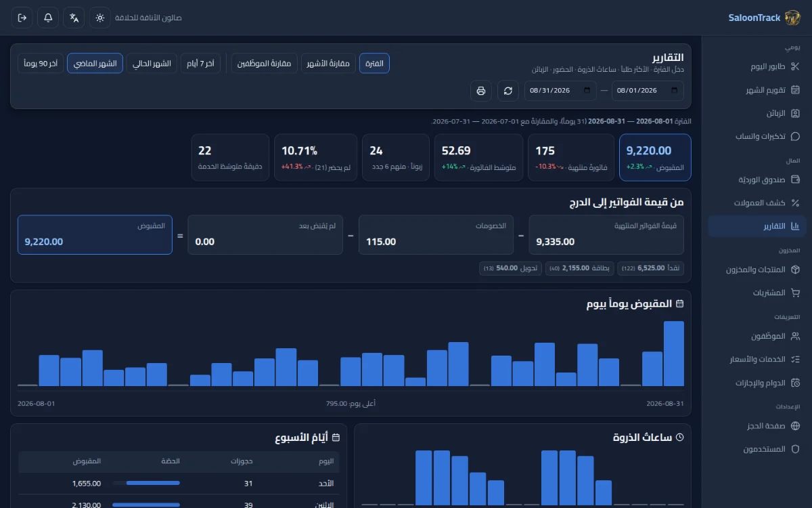Click the نقداً 6,525.00 payment chip

(x=651, y=268)
